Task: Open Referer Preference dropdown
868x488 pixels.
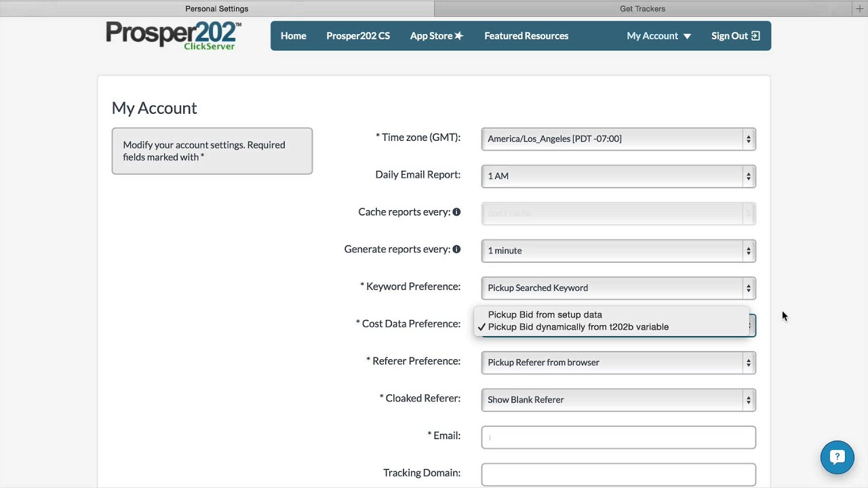Action: [618, 363]
